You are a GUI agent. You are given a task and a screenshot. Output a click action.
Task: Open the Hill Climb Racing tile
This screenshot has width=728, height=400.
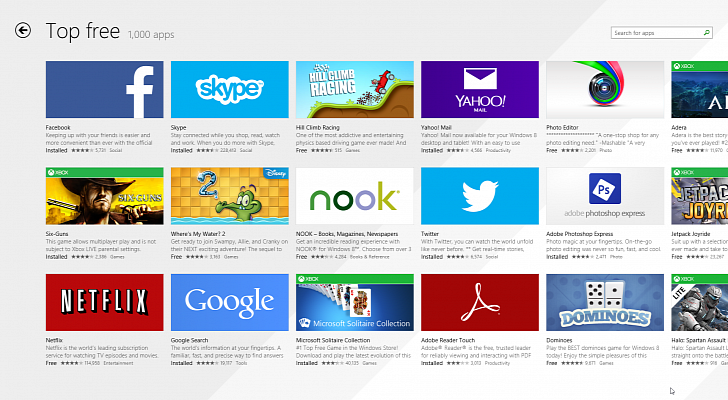tap(355, 89)
